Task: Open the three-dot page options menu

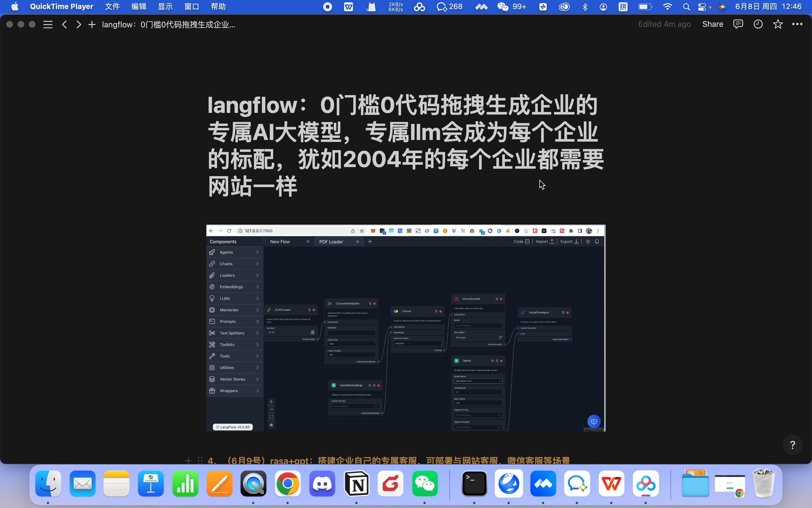Action: point(797,24)
